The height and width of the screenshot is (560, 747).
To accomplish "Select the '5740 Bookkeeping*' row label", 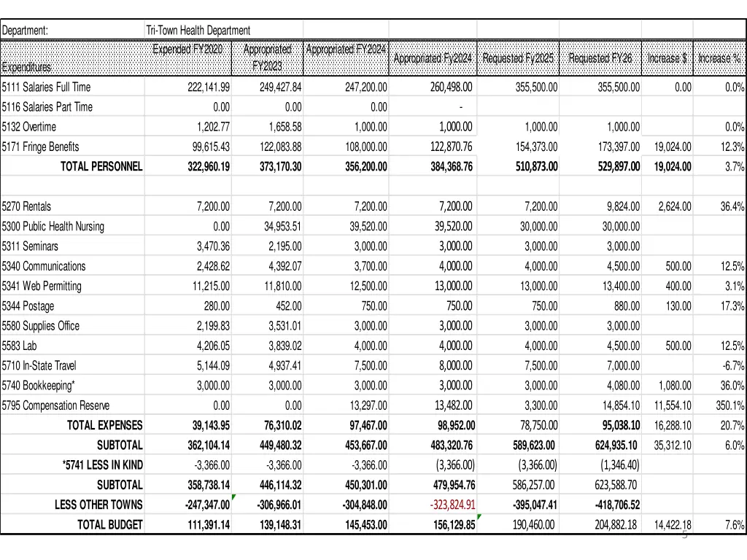I will 38,386.
